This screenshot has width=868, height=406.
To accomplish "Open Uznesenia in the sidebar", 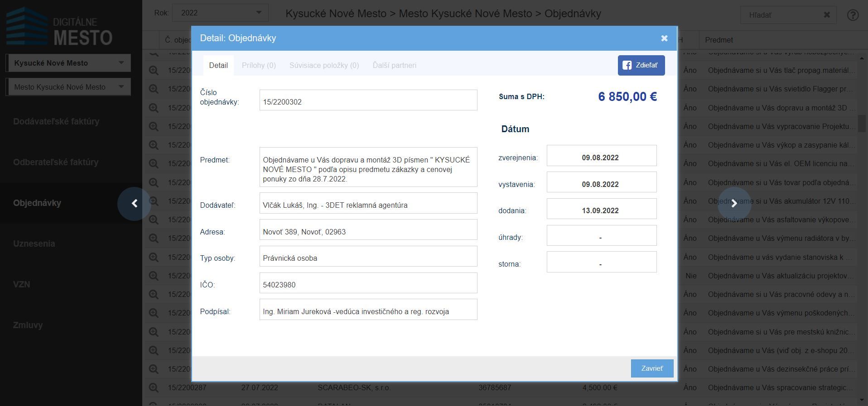I will [x=34, y=244].
